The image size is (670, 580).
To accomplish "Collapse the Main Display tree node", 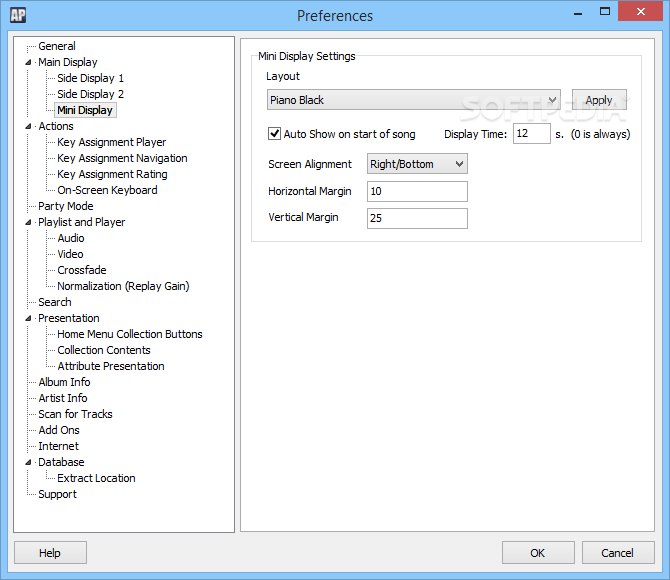I will point(28,62).
